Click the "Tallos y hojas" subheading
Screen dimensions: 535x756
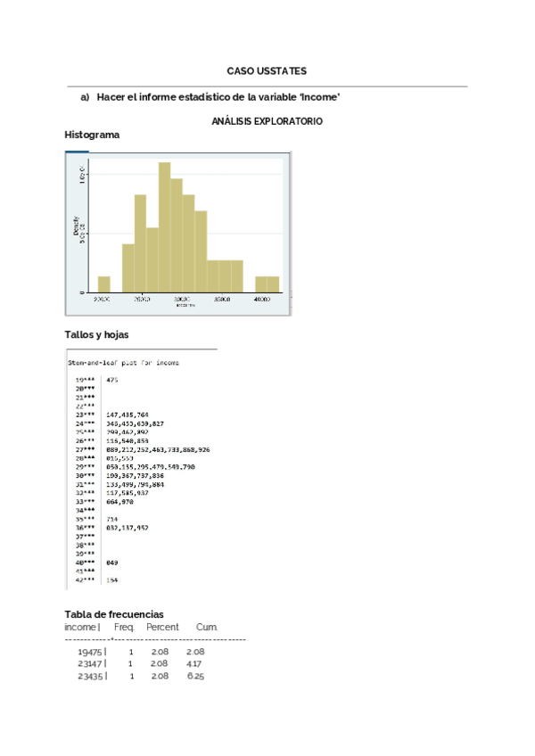[x=96, y=334]
